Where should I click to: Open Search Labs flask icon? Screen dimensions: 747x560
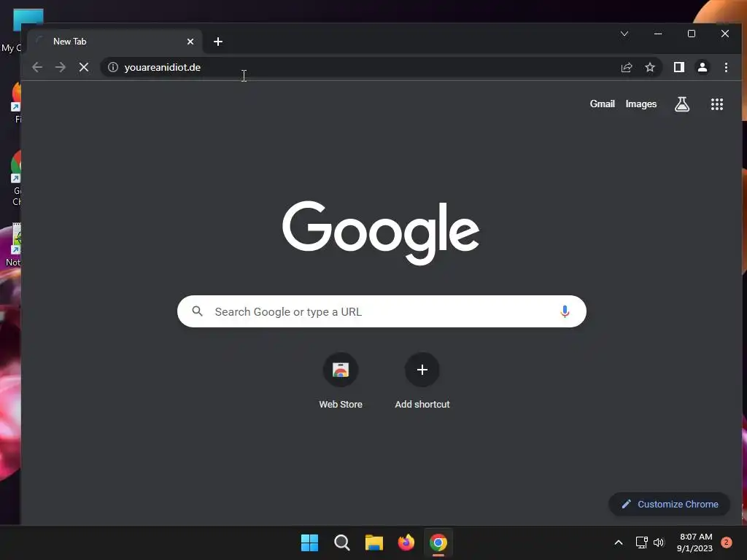pos(682,104)
